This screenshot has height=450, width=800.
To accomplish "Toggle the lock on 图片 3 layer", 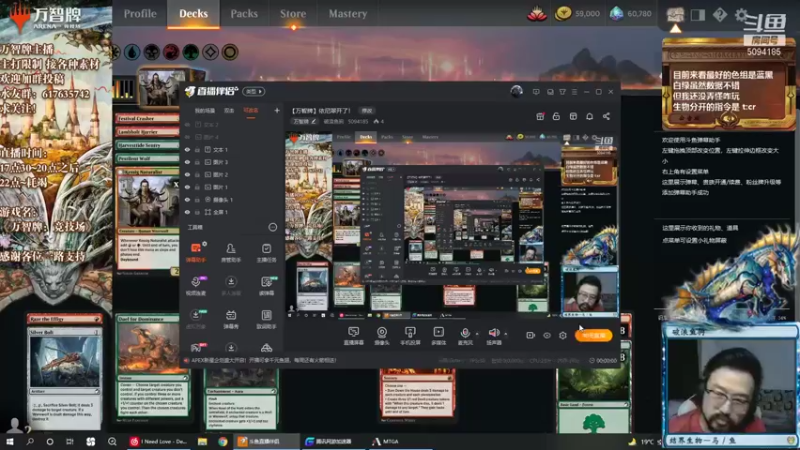I will 197,162.
